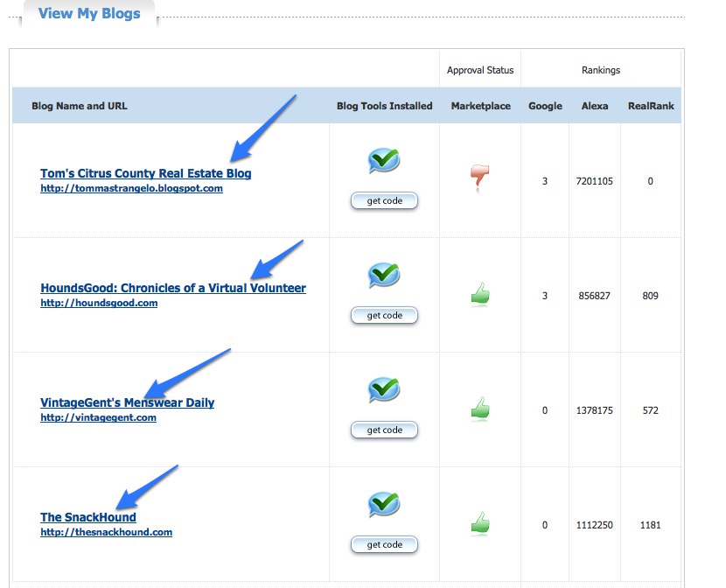
Task: Select Alexa value 7201105
Action: tap(595, 181)
